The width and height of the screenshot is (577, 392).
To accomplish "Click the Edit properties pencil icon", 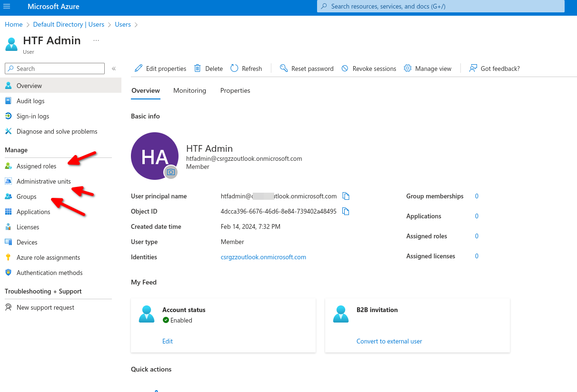I will pos(139,69).
